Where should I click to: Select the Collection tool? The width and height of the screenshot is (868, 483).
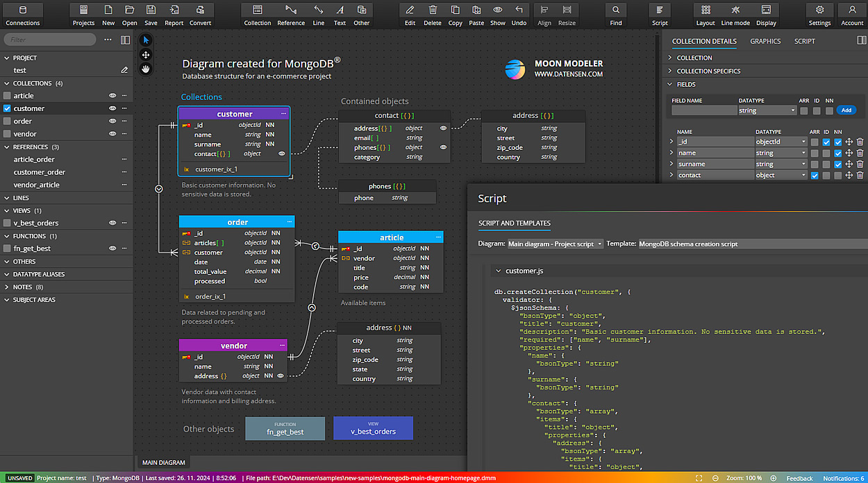pos(258,15)
